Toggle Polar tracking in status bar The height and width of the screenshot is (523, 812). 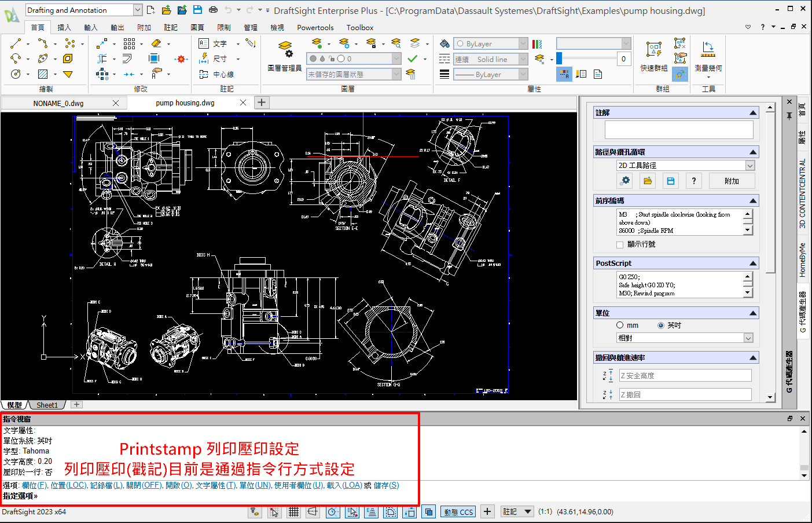pyautogui.click(x=333, y=511)
